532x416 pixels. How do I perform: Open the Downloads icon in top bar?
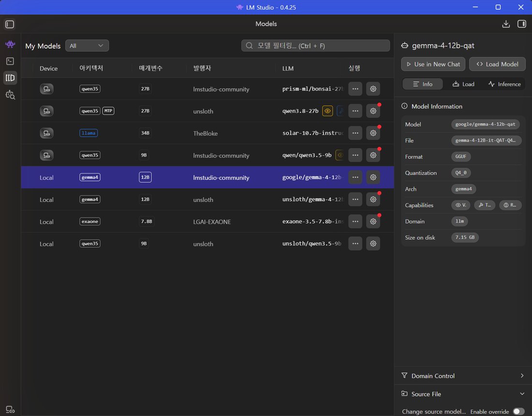[x=506, y=24]
